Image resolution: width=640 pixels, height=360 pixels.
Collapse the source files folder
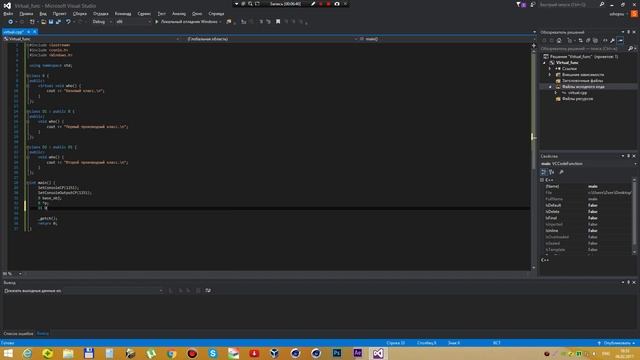click(x=550, y=87)
